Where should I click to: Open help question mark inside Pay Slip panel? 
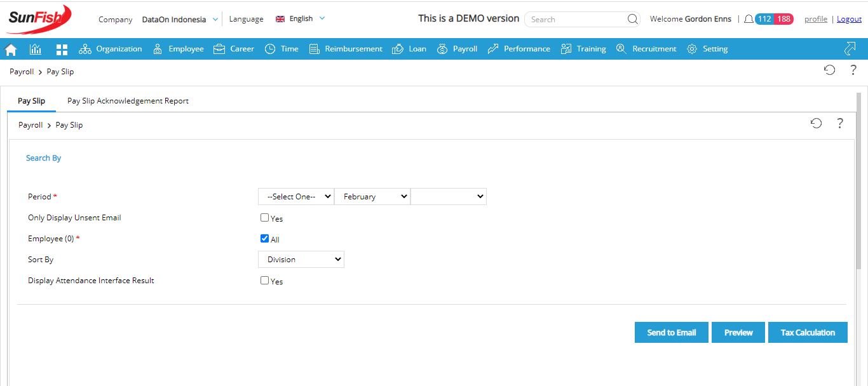pos(839,124)
